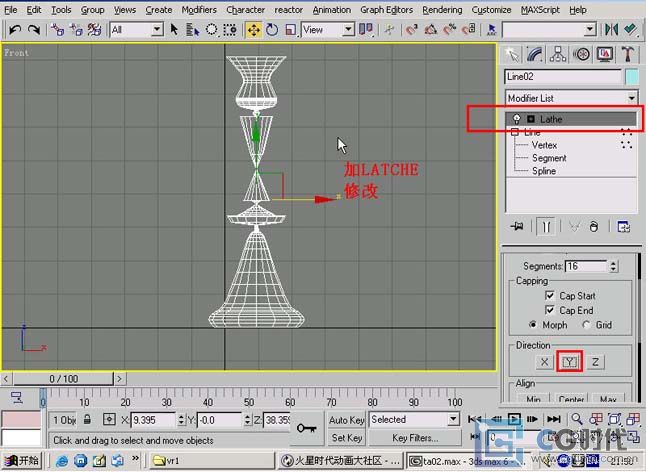Viewport: 646px width, 472px height.
Task: Click the Segments spinner arrows
Action: point(613,266)
